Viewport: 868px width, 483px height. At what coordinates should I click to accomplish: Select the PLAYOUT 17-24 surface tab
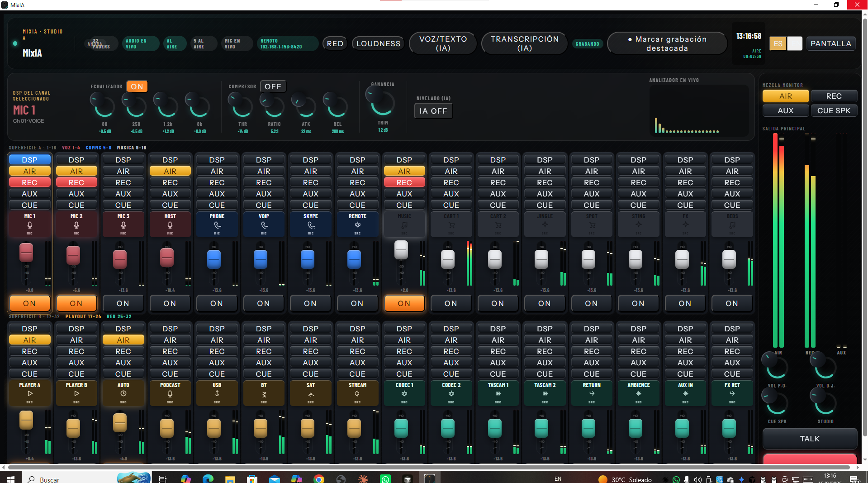[x=83, y=316]
